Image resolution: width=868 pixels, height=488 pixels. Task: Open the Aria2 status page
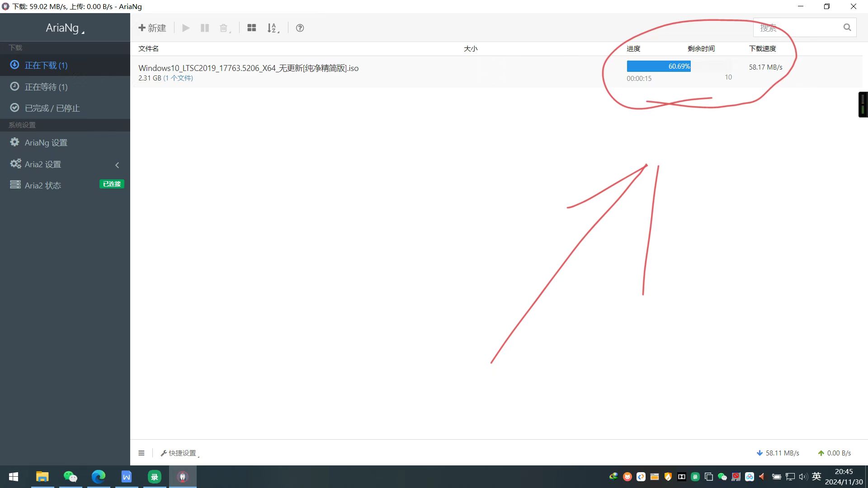42,185
